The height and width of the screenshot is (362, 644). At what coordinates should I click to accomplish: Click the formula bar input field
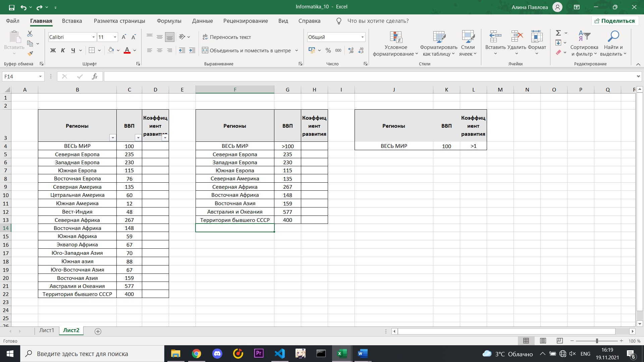370,76
